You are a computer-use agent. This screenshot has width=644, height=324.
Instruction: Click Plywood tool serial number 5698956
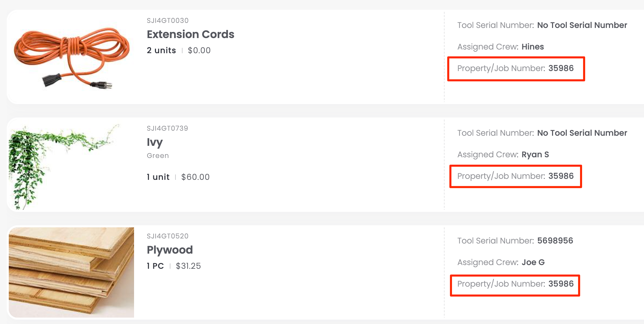(x=555, y=241)
